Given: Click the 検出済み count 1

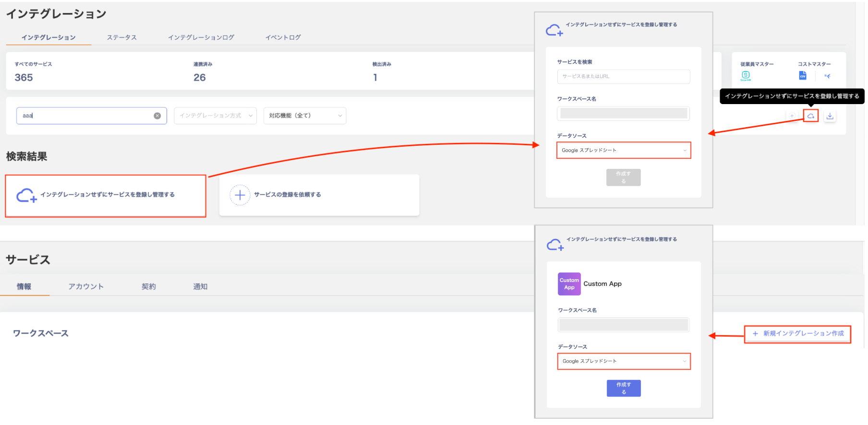Looking at the screenshot, I should click(x=375, y=78).
